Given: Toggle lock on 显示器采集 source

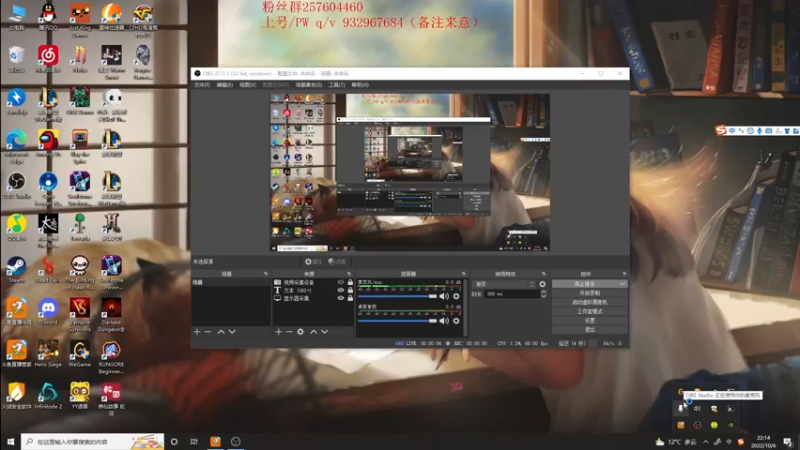Looking at the screenshot, I should [x=350, y=298].
